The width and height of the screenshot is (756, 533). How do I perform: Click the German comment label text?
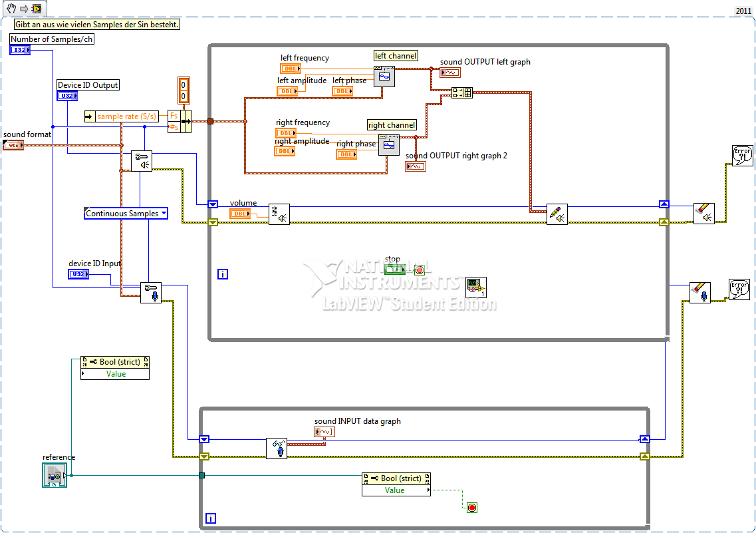(97, 25)
